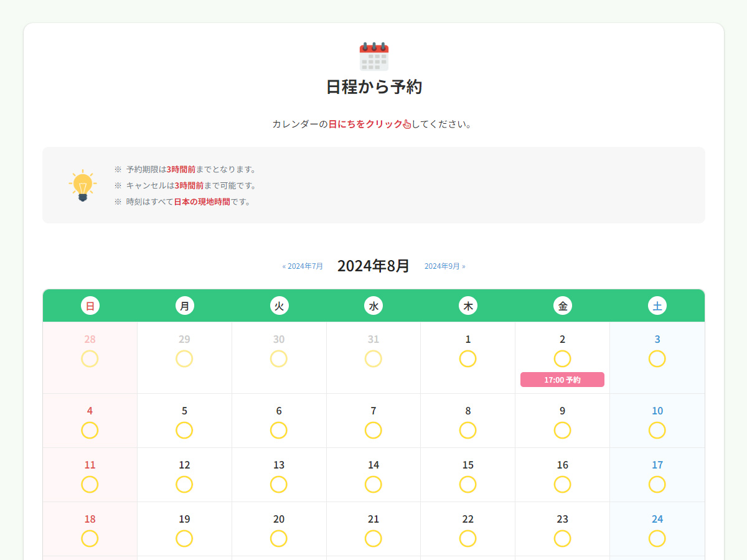Open the next month via 2024年9月 » link
The image size is (747, 560).
(x=444, y=266)
